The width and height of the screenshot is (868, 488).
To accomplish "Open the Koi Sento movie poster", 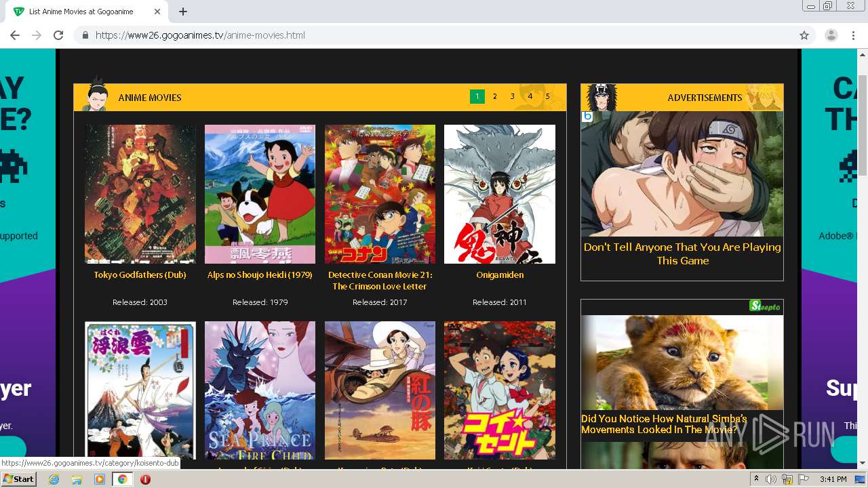I will 500,390.
